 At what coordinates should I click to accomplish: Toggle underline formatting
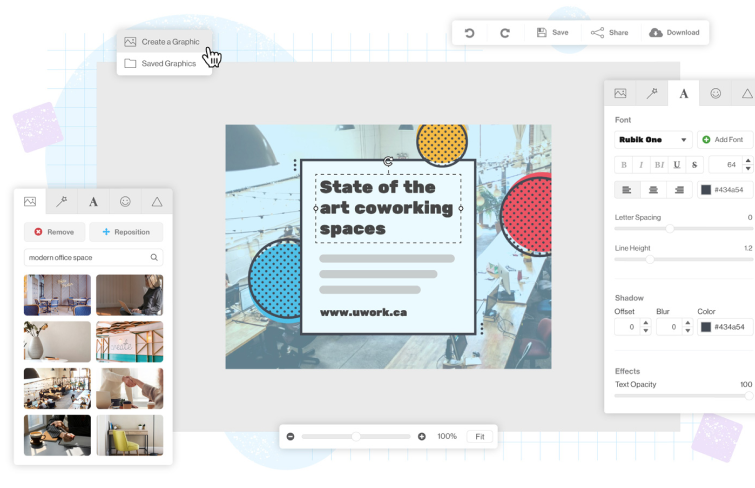tap(677, 165)
